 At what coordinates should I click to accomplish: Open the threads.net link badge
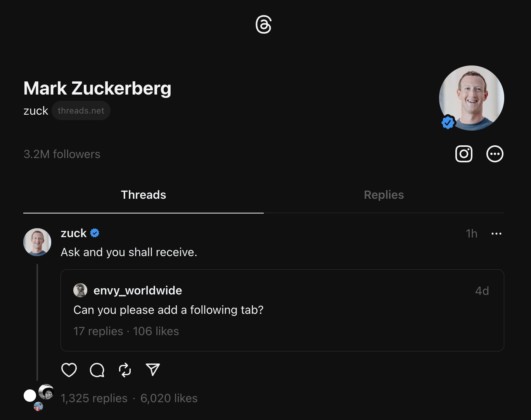(81, 110)
